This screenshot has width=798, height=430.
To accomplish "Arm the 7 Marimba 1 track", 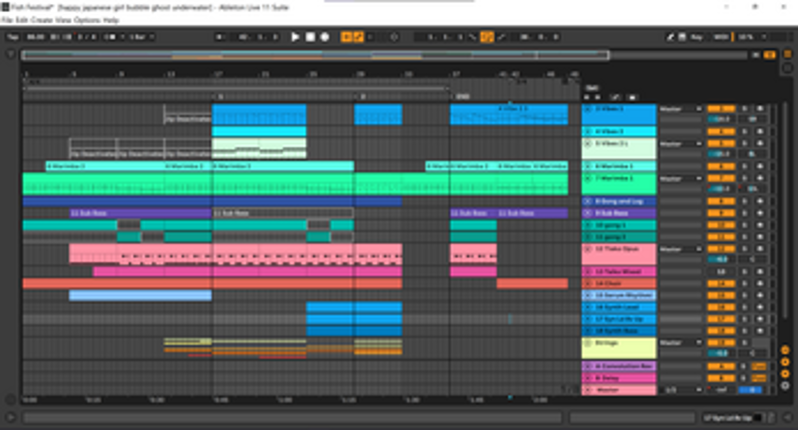I will click(759, 178).
